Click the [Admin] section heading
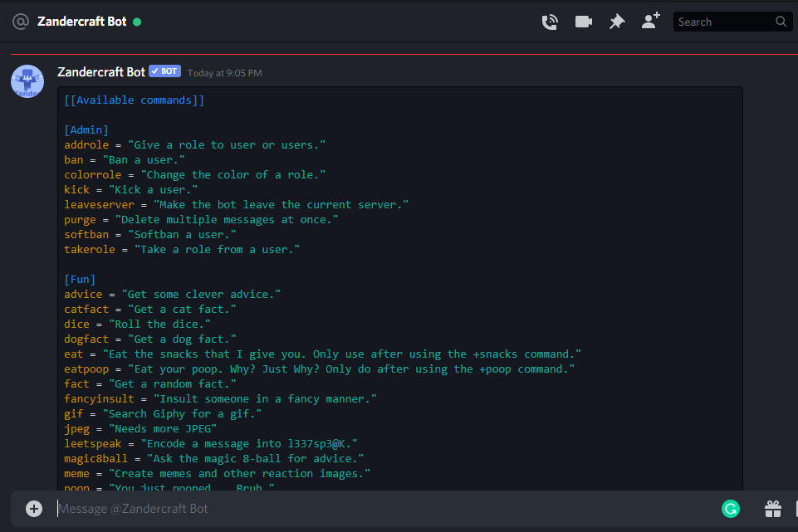Viewport: 798px width, 532px height. pyautogui.click(x=86, y=130)
